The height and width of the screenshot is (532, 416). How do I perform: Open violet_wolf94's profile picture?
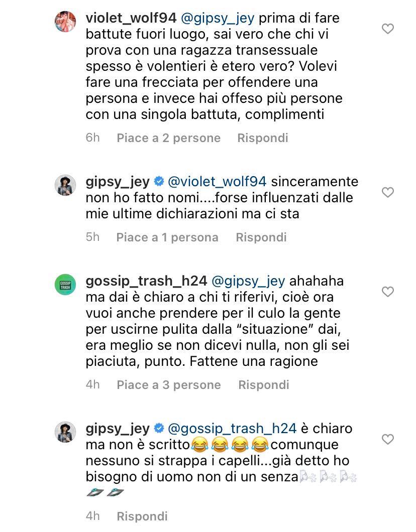pyautogui.click(x=65, y=22)
